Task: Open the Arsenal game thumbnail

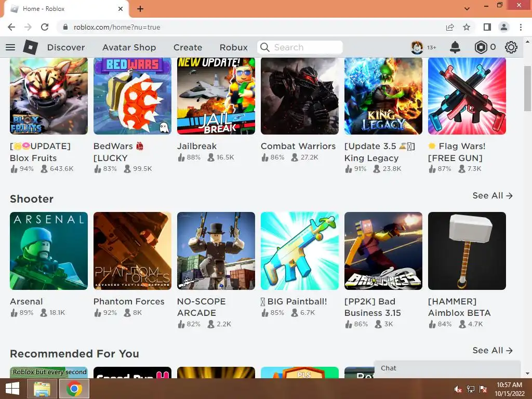Action: coord(49,251)
